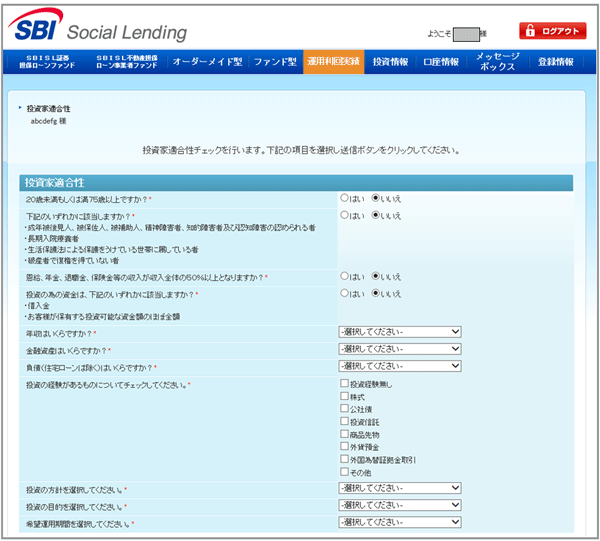Screen dimensions: 600x541
Task: Select はい for 下記のいずれかに該当しますか question
Action: 344,215
